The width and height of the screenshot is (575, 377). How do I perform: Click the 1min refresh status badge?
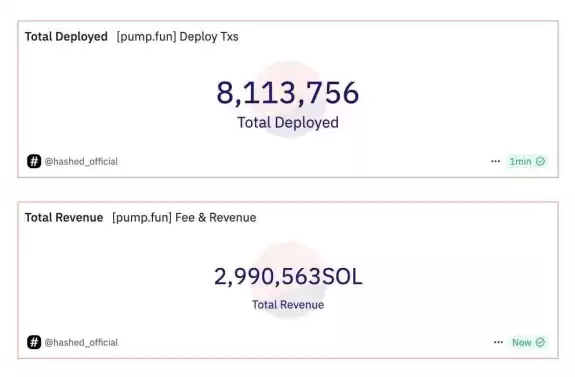[527, 161]
